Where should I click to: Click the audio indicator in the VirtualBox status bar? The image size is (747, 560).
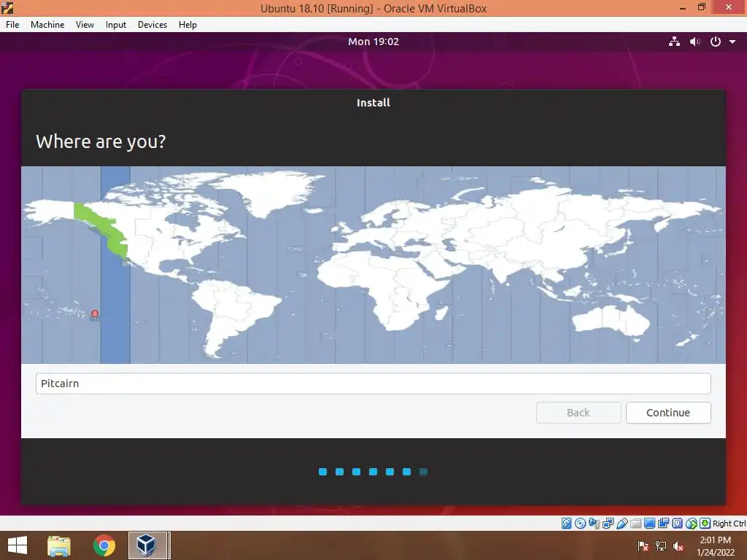(x=594, y=524)
